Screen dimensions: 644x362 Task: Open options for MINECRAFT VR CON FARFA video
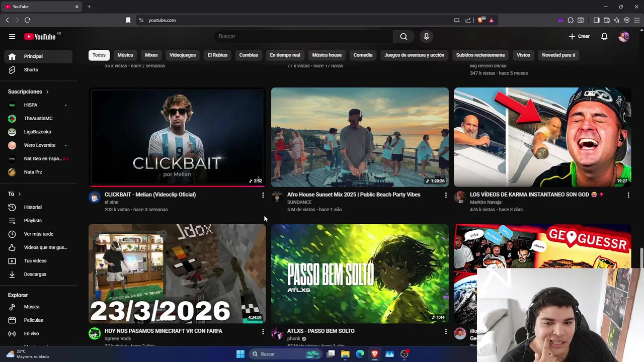[263, 331]
